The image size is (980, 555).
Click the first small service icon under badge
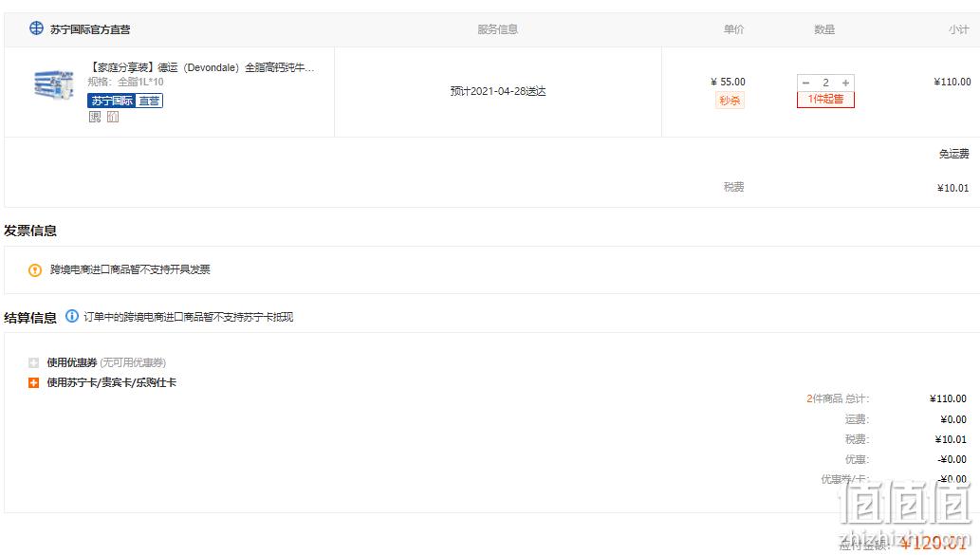click(94, 117)
